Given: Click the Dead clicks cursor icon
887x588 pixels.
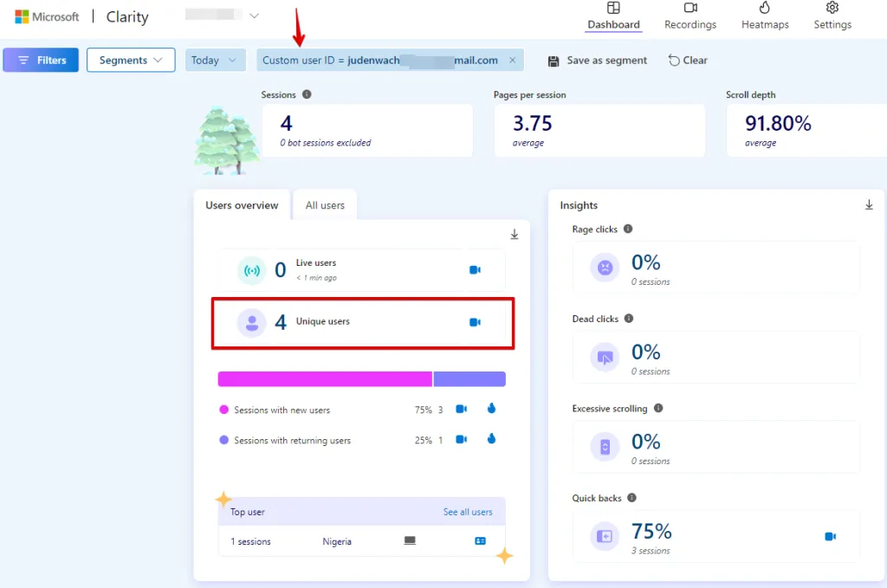Looking at the screenshot, I should tap(605, 357).
